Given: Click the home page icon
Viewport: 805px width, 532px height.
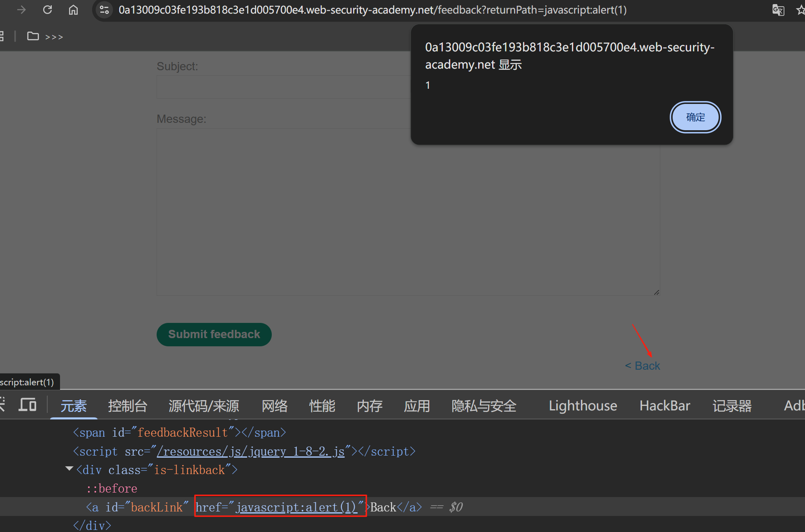Looking at the screenshot, I should pyautogui.click(x=73, y=10).
